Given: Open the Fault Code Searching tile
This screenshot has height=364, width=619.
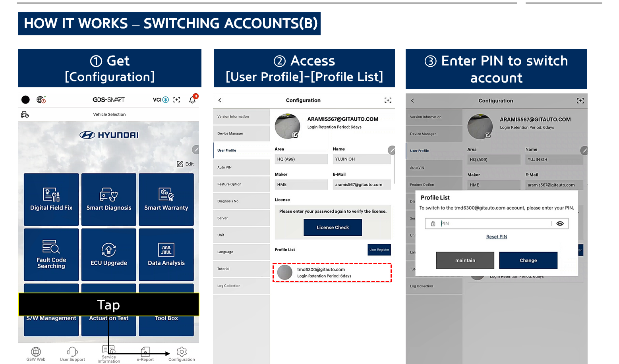Looking at the screenshot, I should tap(51, 254).
